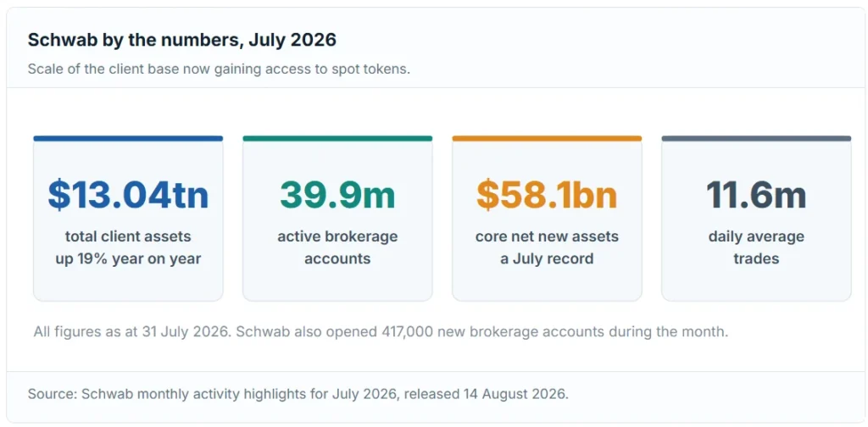868x427 pixels.
Task: Click the $13.04tn figure
Action: pos(129,195)
